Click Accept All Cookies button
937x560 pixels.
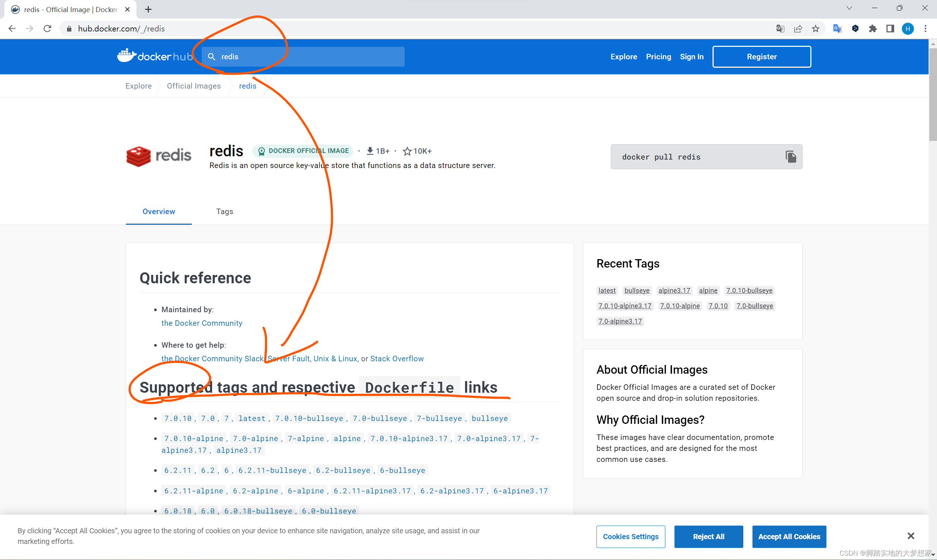coord(789,536)
